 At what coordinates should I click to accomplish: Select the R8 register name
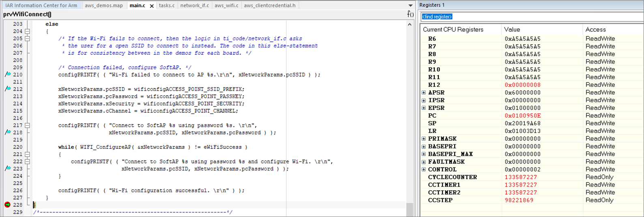pos(432,54)
